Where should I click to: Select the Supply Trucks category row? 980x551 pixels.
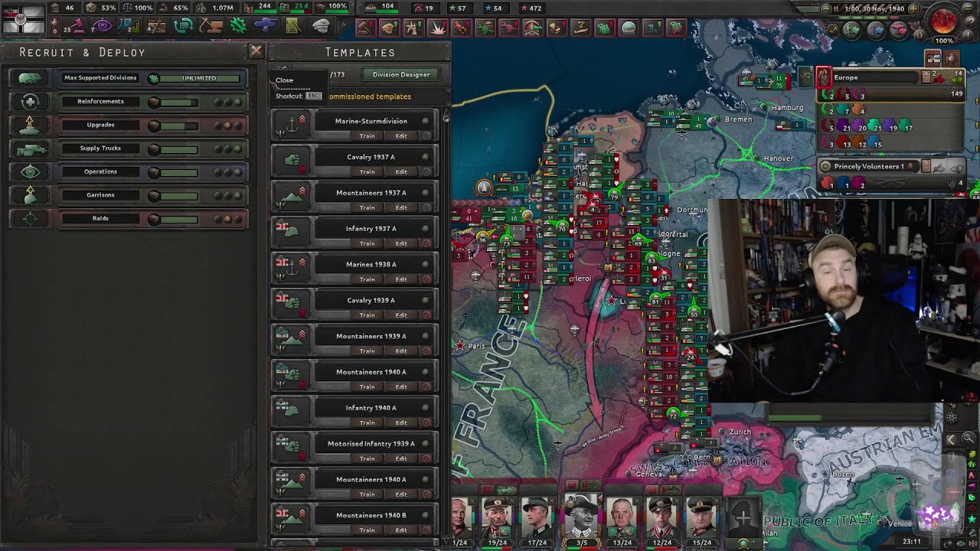point(129,148)
